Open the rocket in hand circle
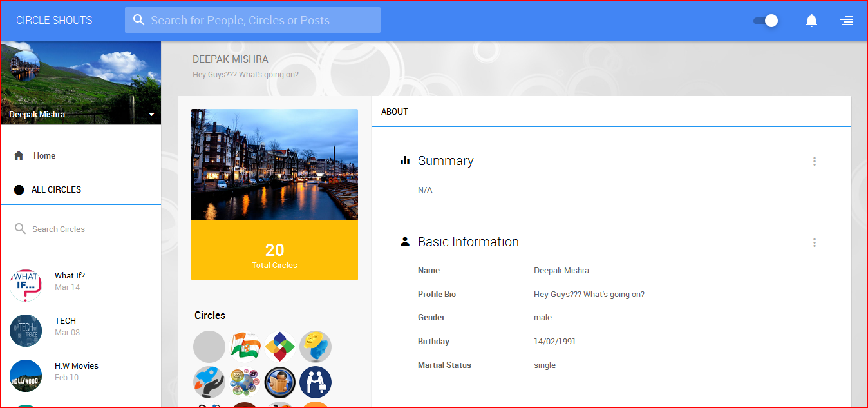 (x=209, y=382)
